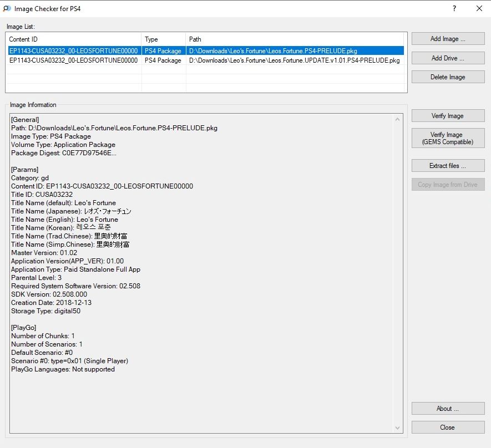
Task: Open the About dialog
Action: click(448, 409)
